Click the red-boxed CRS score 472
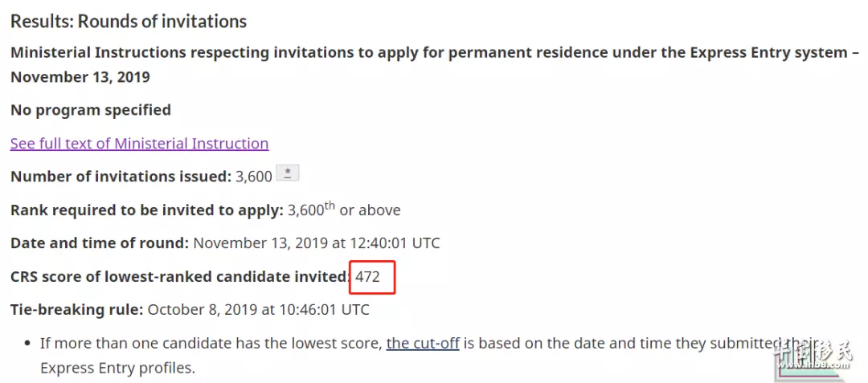The image size is (868, 383). tap(368, 276)
